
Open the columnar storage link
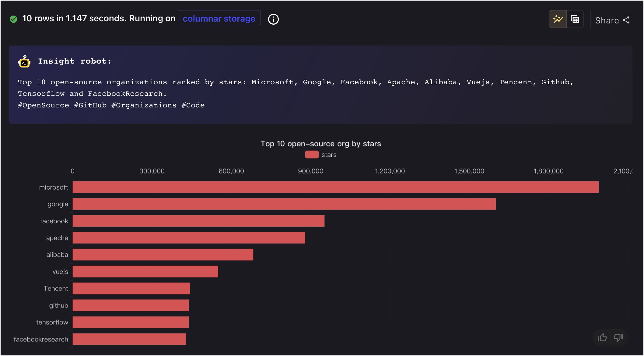click(x=219, y=19)
